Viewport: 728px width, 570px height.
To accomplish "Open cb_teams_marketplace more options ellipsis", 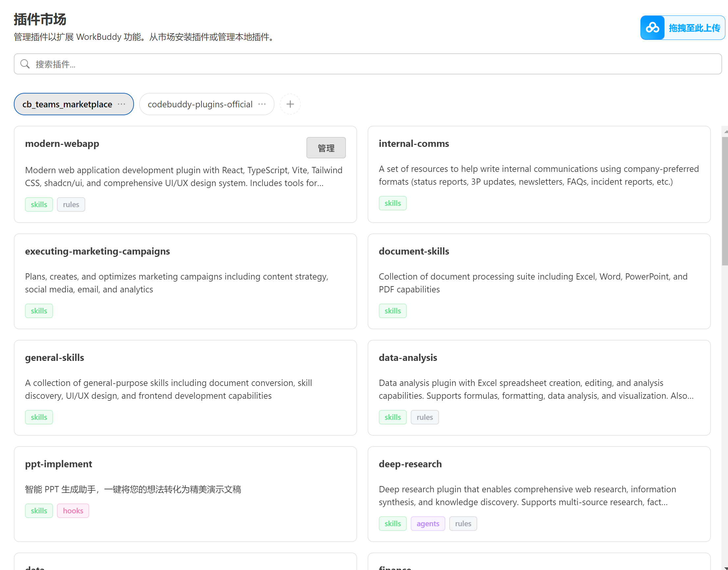I will [122, 104].
